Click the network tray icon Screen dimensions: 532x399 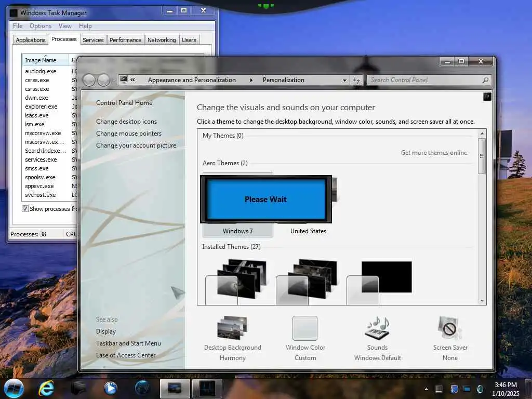(467, 389)
